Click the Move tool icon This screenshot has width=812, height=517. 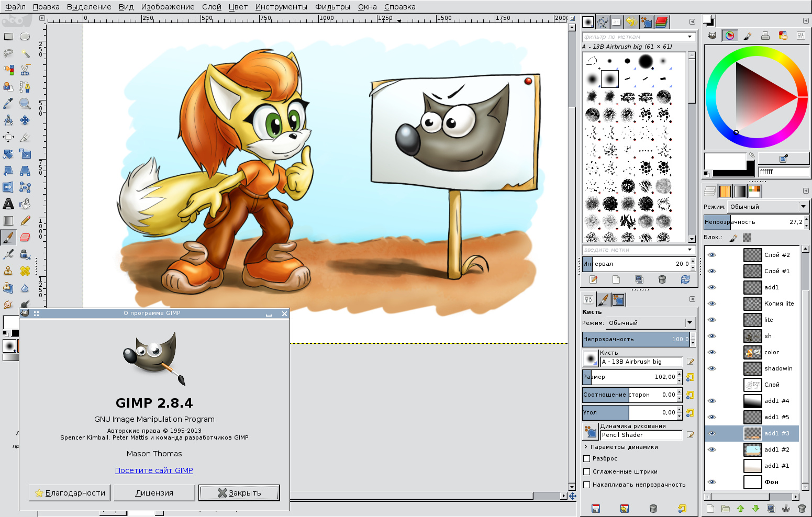pos(25,120)
